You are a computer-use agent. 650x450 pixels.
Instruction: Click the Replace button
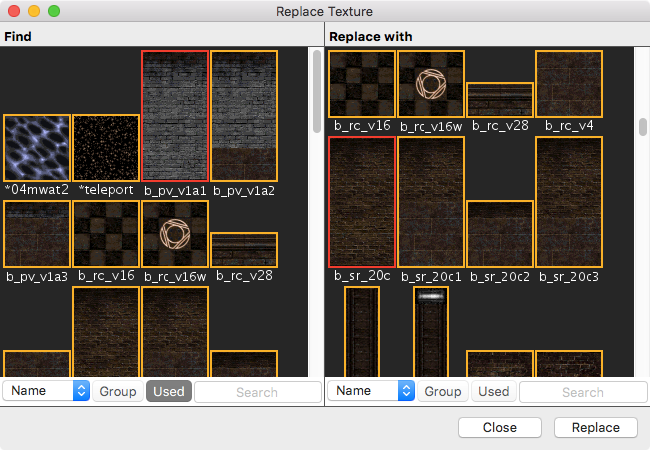click(595, 427)
